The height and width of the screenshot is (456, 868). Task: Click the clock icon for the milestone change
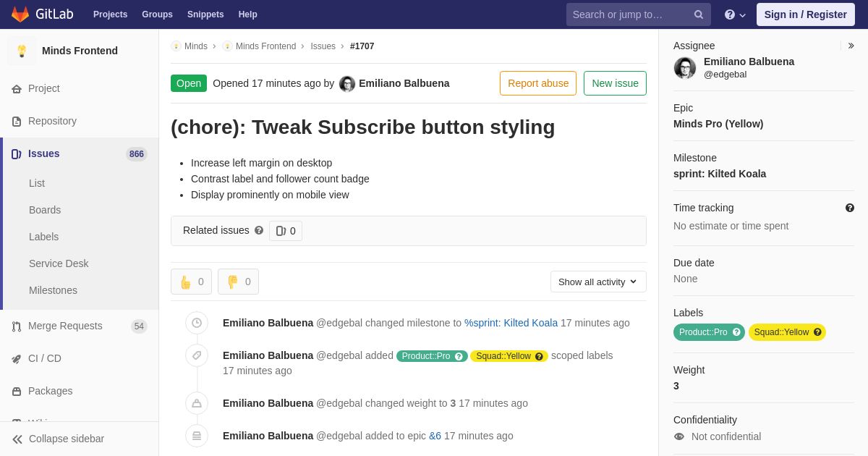click(x=197, y=323)
